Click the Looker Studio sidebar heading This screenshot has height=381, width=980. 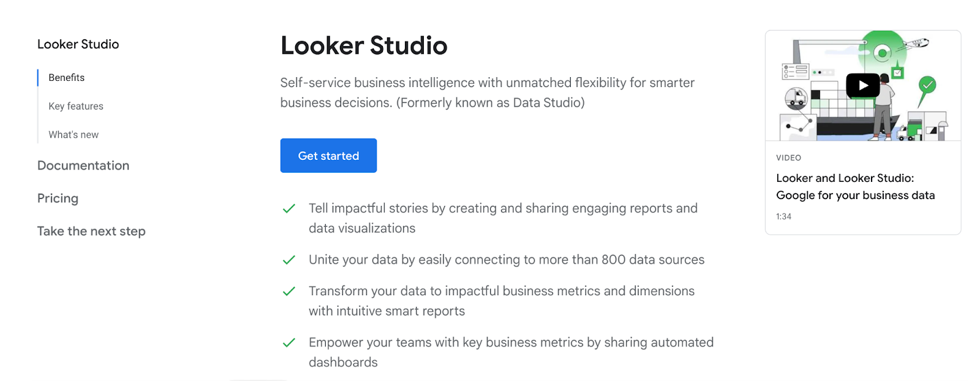78,44
